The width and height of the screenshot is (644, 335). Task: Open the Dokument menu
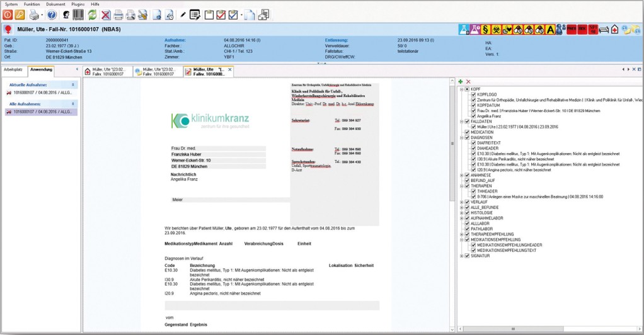[56, 4]
